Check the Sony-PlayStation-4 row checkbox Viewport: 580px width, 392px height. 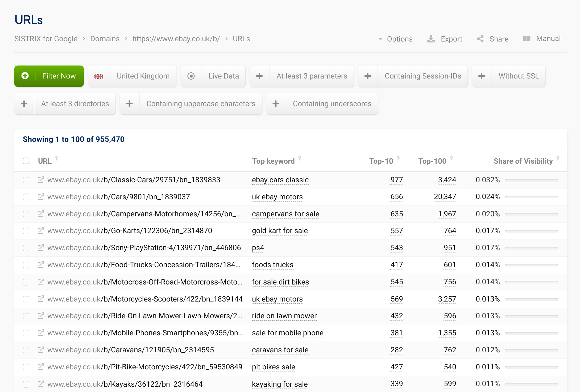click(x=26, y=248)
